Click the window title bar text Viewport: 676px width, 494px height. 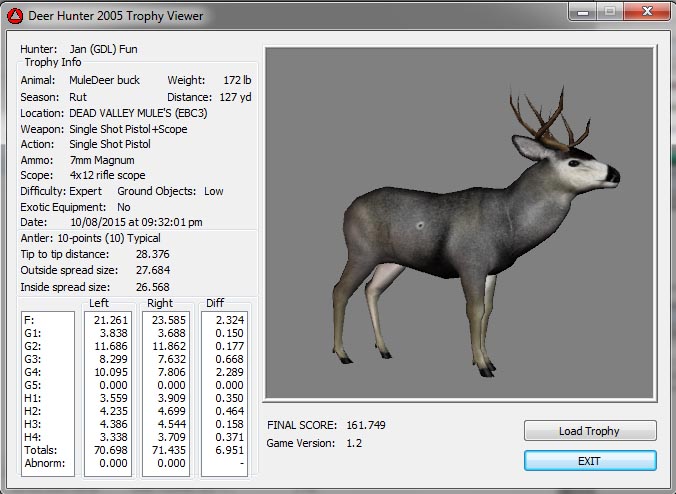[x=117, y=15]
